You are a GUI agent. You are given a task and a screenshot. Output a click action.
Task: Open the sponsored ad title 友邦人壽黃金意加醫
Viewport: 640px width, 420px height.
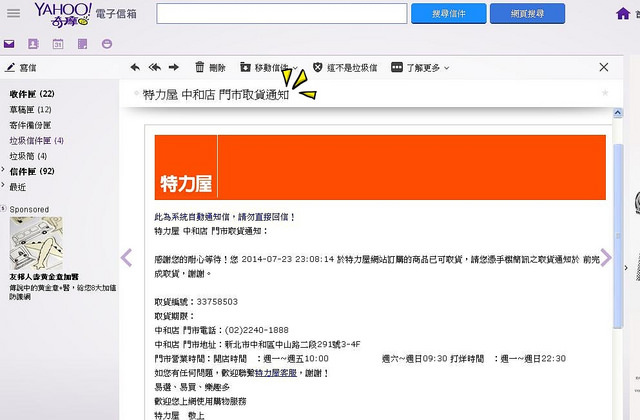pyautogui.click(x=44, y=277)
